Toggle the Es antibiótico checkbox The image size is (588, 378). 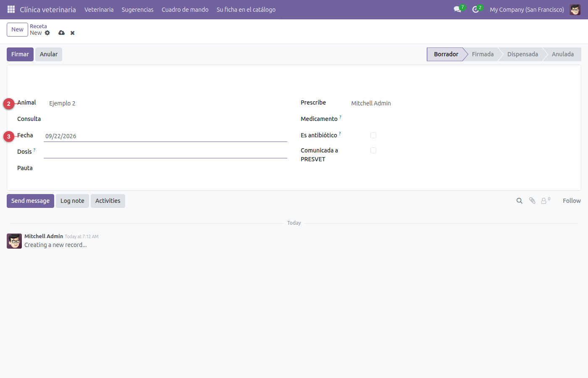pyautogui.click(x=373, y=135)
